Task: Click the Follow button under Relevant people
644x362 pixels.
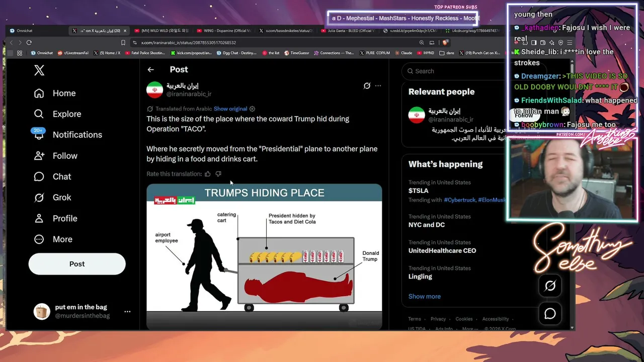Action: [x=524, y=115]
